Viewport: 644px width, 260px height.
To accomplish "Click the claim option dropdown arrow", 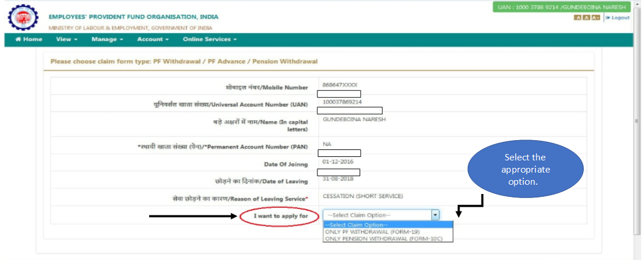I will click(435, 215).
